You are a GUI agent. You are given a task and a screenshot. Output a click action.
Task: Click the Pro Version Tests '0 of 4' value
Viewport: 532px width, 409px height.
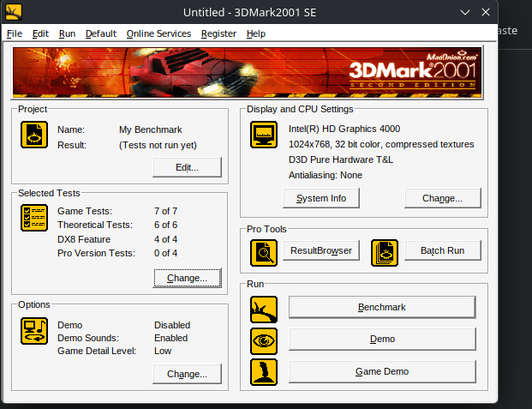165,253
